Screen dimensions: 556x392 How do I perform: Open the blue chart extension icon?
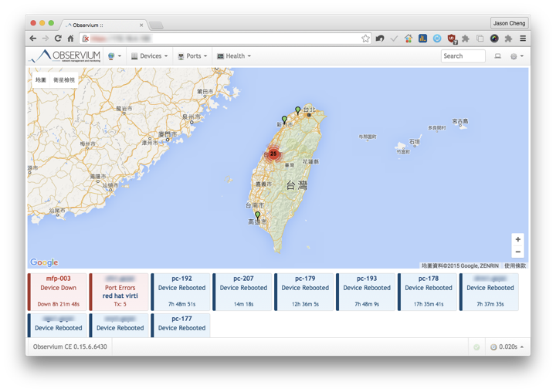pos(422,39)
